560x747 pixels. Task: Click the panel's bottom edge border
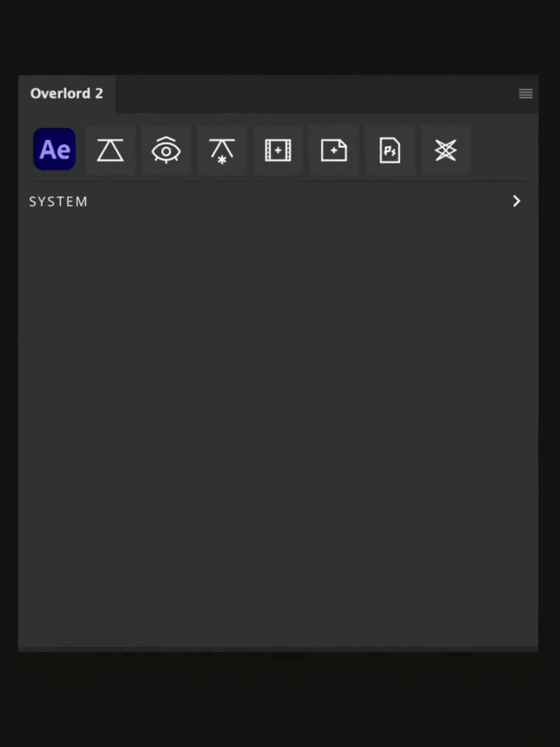click(278, 649)
